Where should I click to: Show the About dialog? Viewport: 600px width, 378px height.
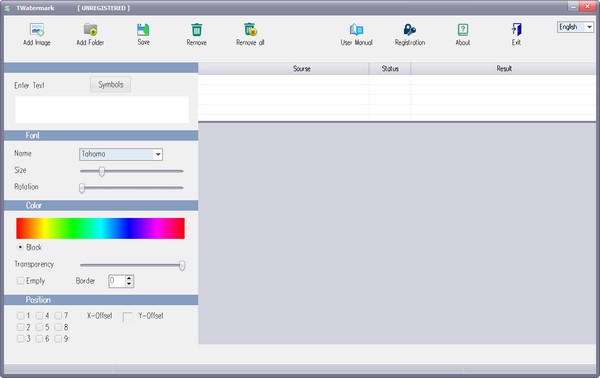(463, 29)
